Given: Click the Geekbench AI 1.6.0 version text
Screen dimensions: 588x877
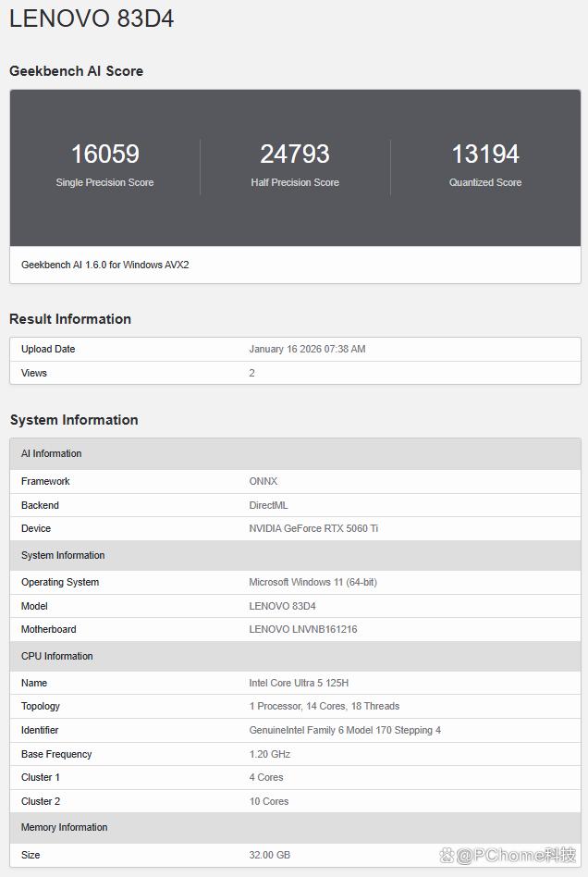Looking at the screenshot, I should tap(105, 265).
